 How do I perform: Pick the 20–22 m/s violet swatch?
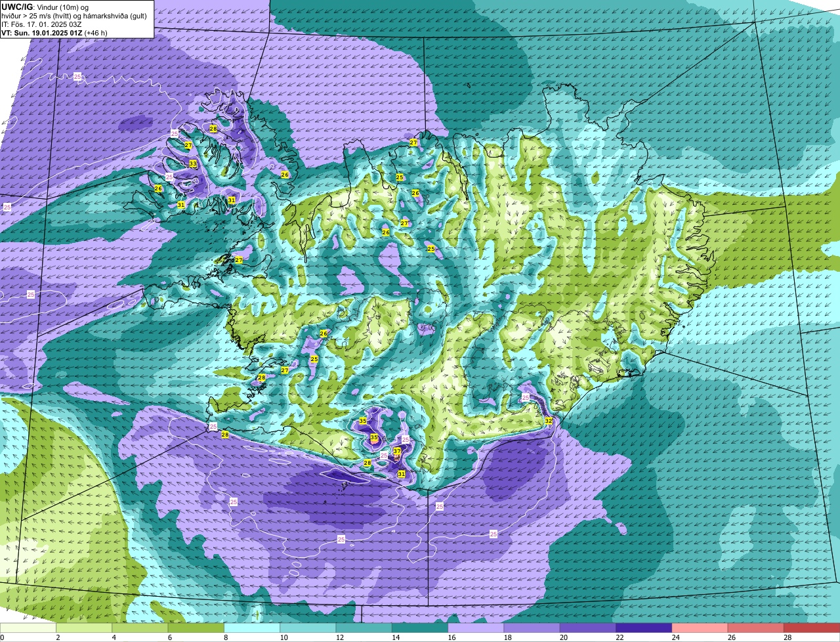(x=588, y=628)
